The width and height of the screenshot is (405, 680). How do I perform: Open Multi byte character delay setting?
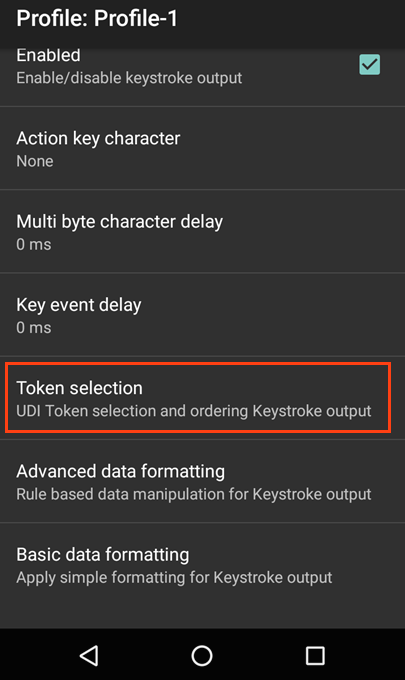202,232
